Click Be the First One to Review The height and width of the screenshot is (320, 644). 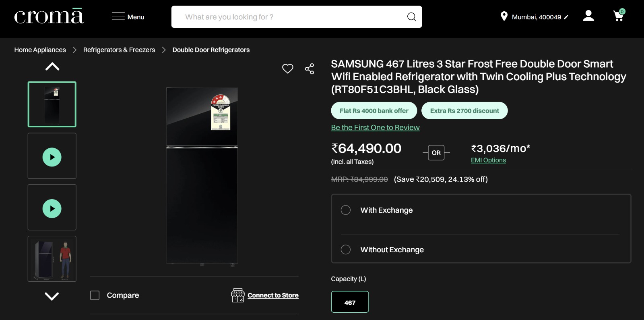tap(375, 128)
